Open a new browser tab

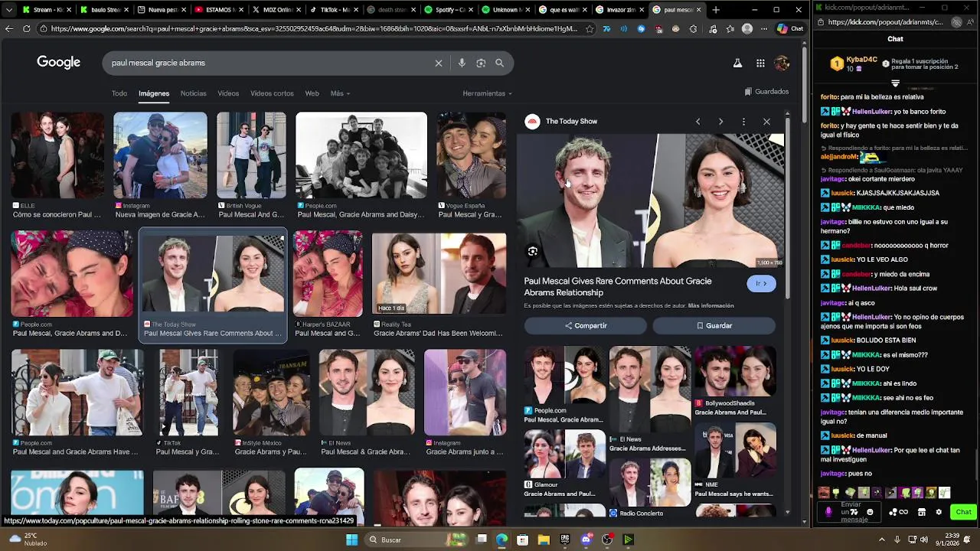tap(716, 10)
